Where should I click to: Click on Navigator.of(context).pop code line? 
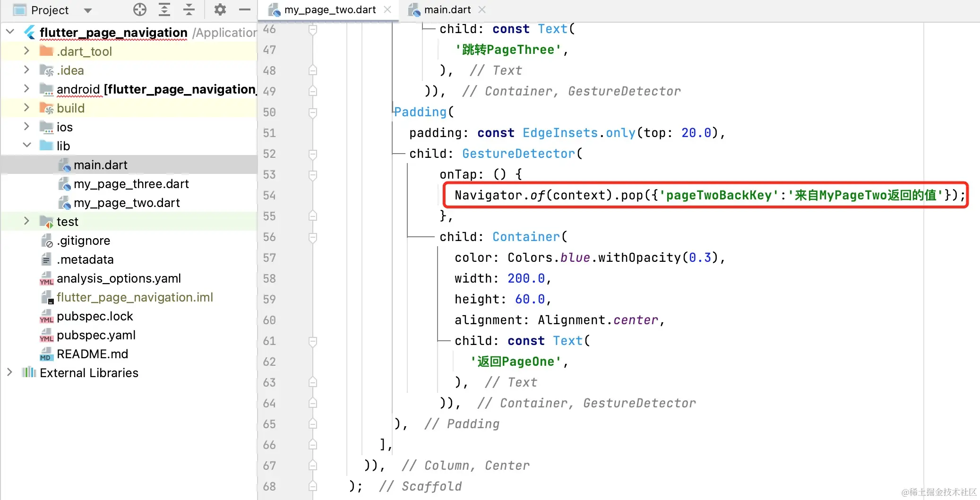(710, 195)
